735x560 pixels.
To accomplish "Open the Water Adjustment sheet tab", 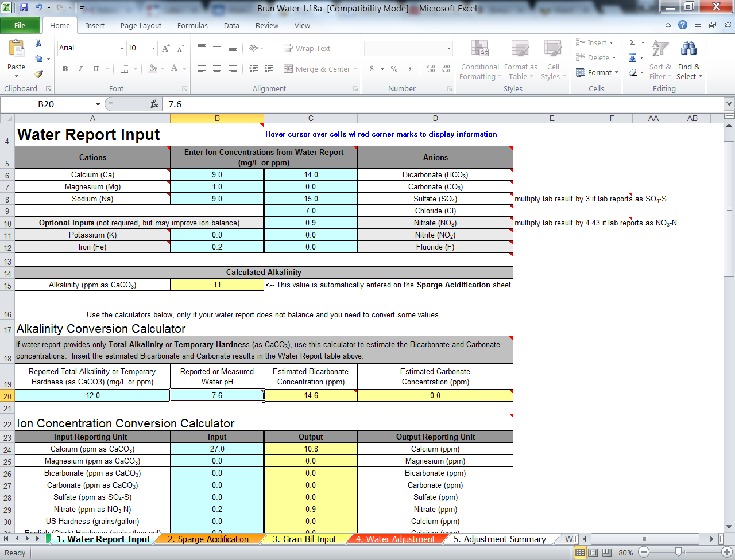I will [395, 539].
